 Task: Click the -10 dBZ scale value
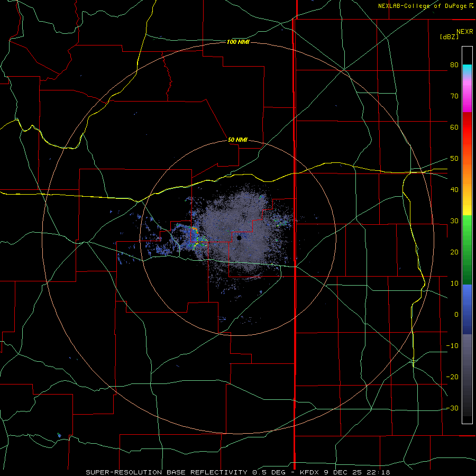452,346
